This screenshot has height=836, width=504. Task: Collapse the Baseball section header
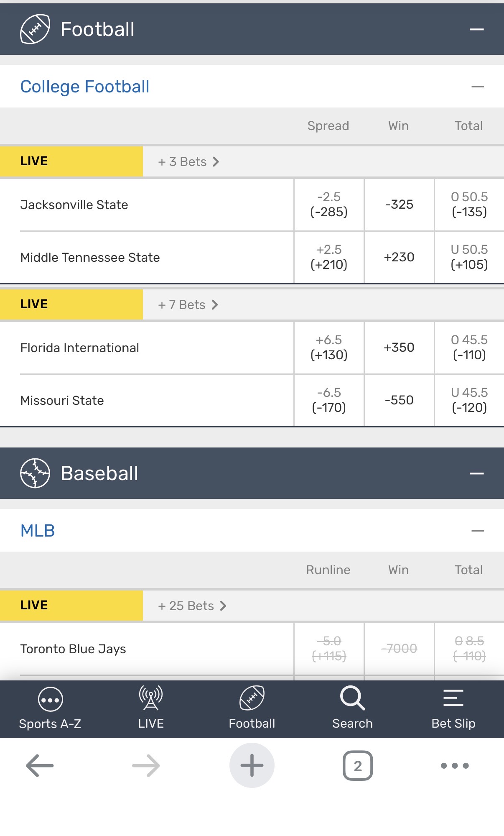pyautogui.click(x=476, y=473)
